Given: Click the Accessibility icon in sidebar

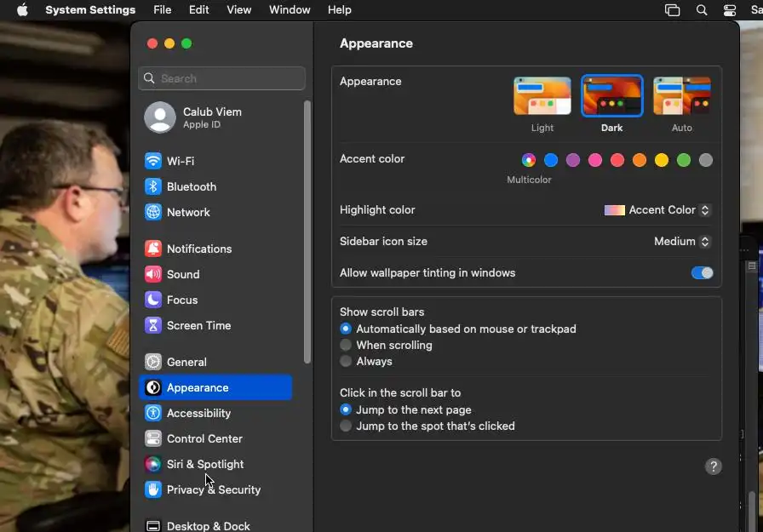Looking at the screenshot, I should click(152, 413).
